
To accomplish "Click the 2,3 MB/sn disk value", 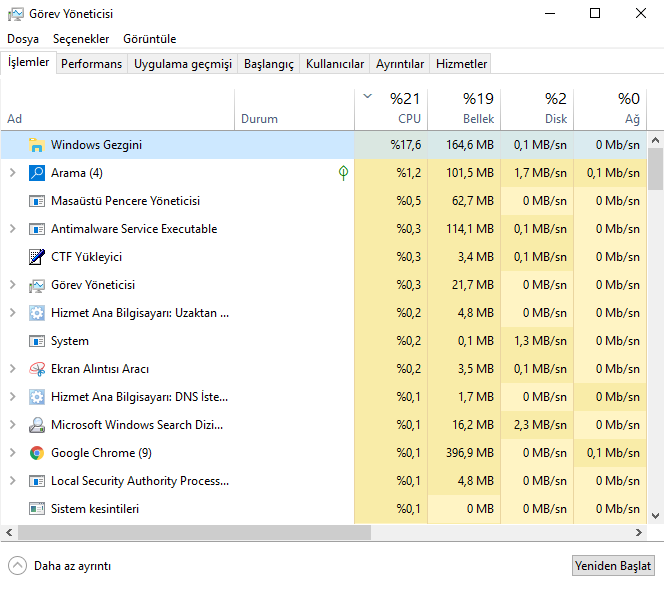I will click(540, 425).
